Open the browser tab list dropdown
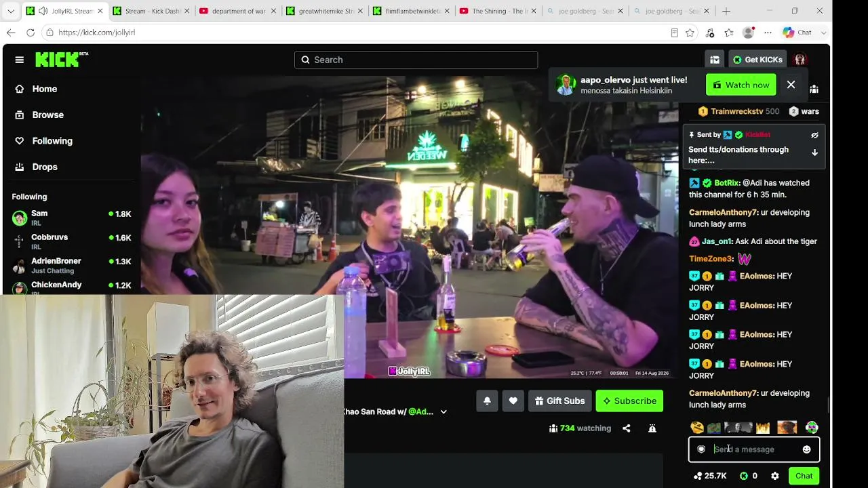868x488 pixels. pyautogui.click(x=10, y=11)
